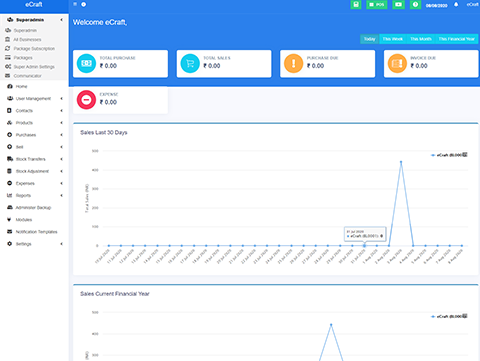This screenshot has width=480, height=361.
Task: Open the Superadmin submenu link
Action: point(25,30)
